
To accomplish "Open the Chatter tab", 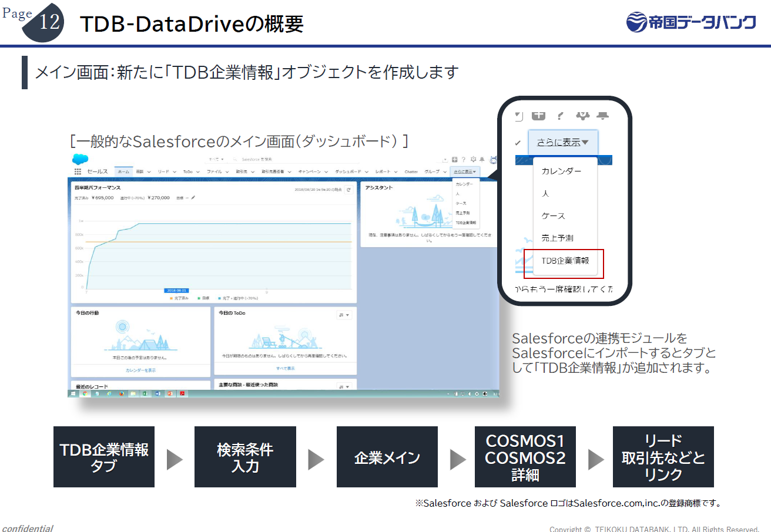I will (411, 172).
